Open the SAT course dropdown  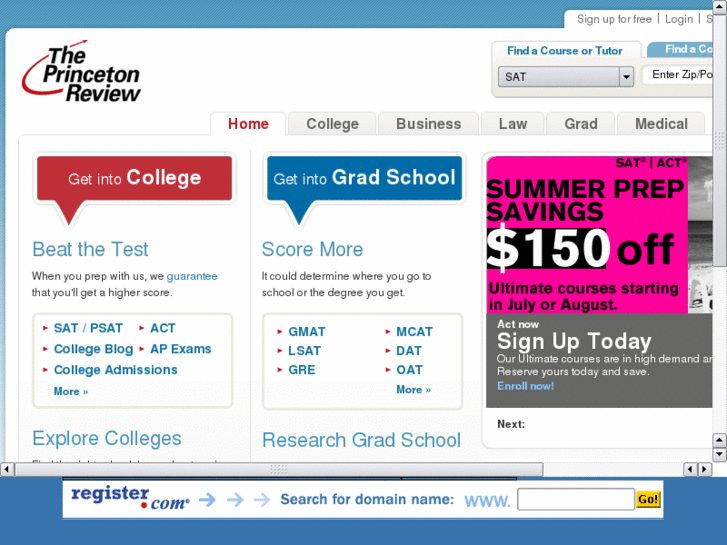click(x=566, y=77)
